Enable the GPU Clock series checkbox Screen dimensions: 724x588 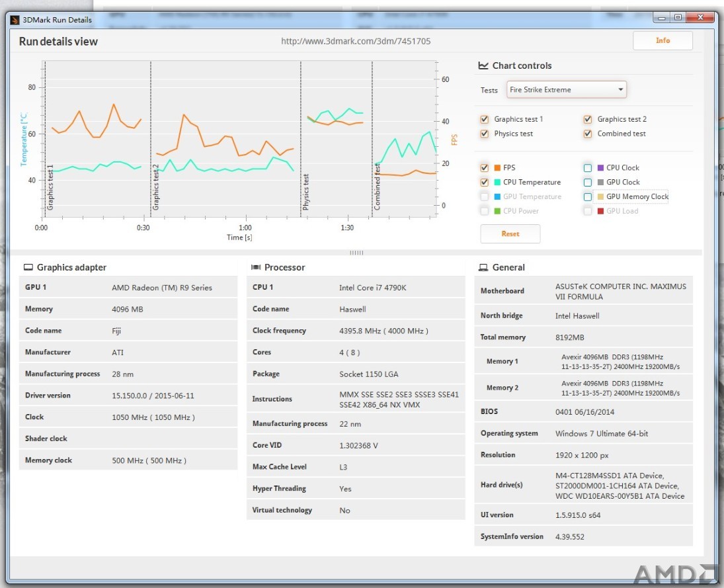point(588,182)
